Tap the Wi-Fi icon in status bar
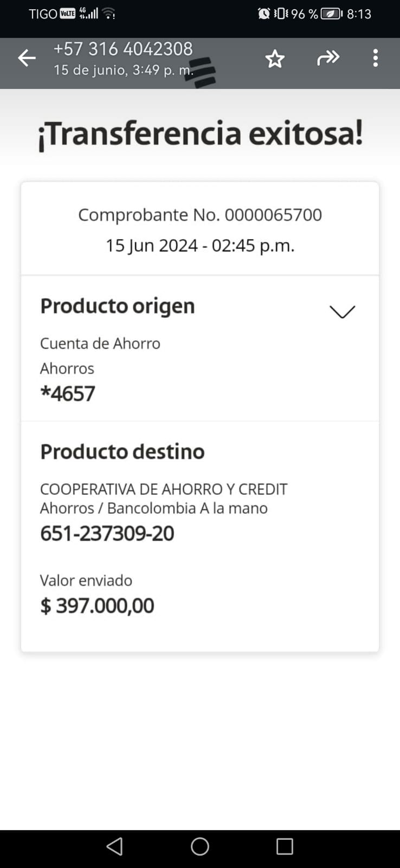The image size is (400, 868). click(x=109, y=14)
